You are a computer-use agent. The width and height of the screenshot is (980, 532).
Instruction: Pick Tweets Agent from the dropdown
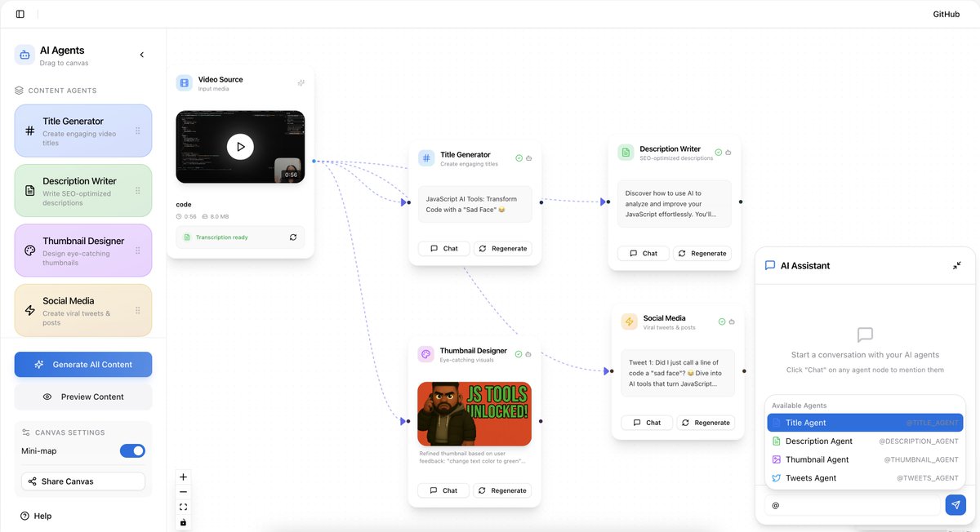pos(864,478)
